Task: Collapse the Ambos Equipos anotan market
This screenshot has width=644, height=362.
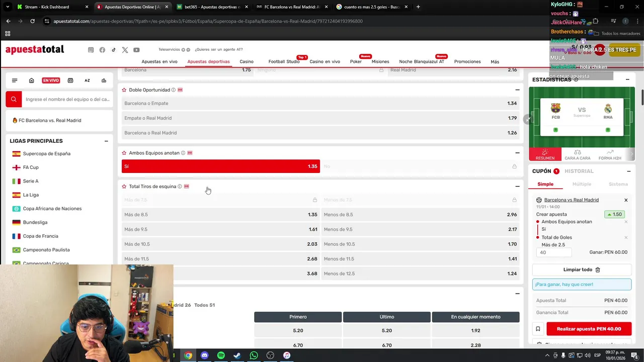Action: [517, 153]
